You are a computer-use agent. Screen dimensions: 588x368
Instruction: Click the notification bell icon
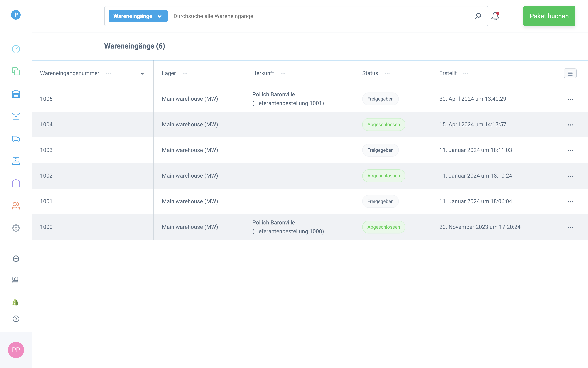(495, 16)
